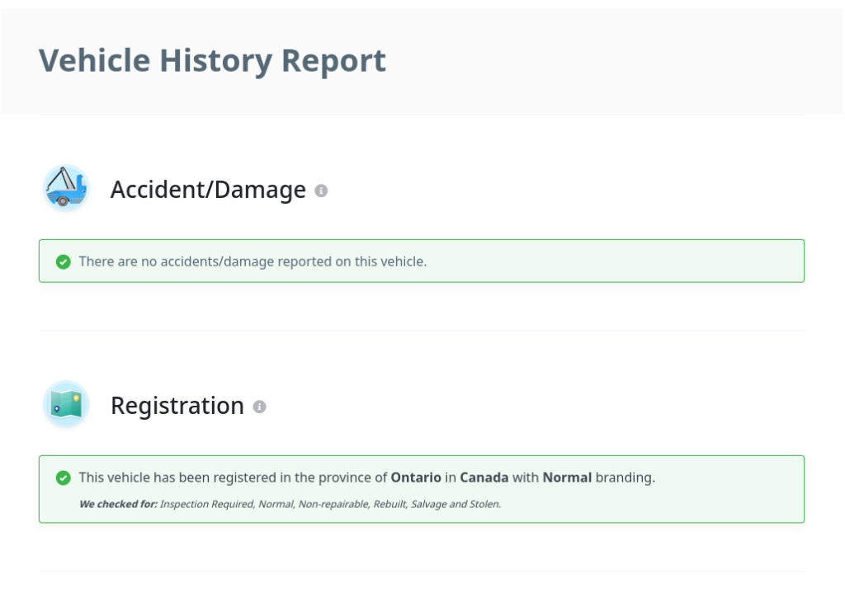Click the 'This vehicle has been registered' sentence
The image size is (845, 616).
[x=367, y=477]
